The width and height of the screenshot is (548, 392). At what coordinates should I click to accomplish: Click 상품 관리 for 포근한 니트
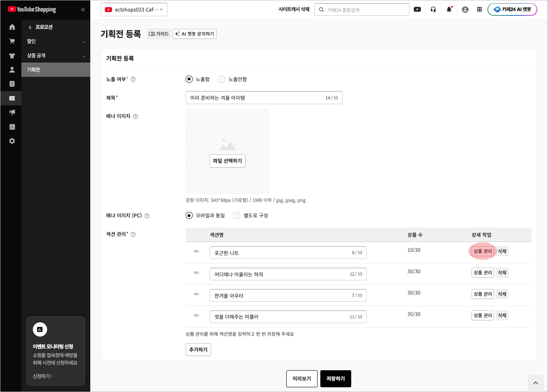483,251
